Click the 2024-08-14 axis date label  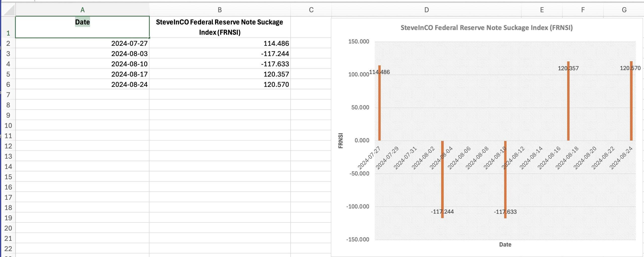click(531, 158)
